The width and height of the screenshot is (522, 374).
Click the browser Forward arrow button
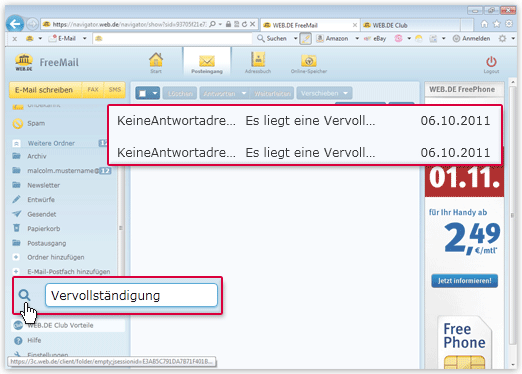(x=32, y=24)
